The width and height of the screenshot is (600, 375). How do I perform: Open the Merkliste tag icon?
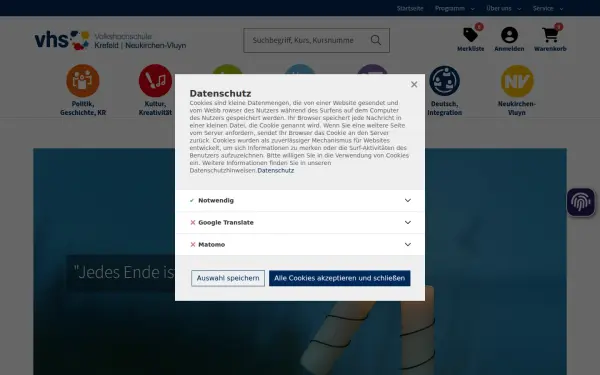tap(471, 35)
